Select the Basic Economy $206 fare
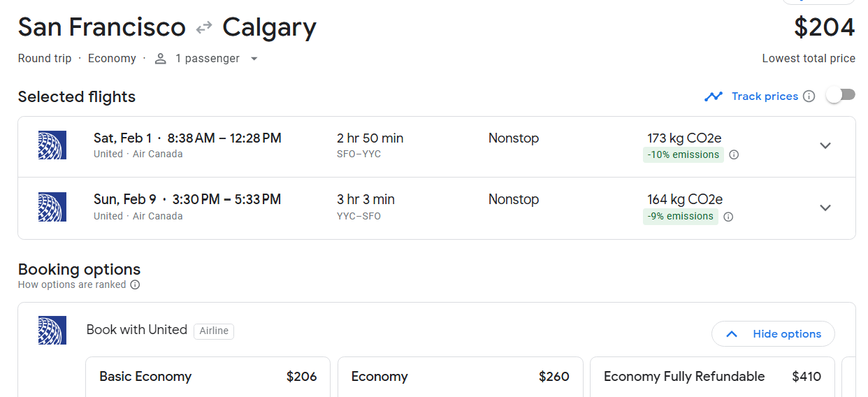The height and width of the screenshot is (397, 868). coord(208,377)
